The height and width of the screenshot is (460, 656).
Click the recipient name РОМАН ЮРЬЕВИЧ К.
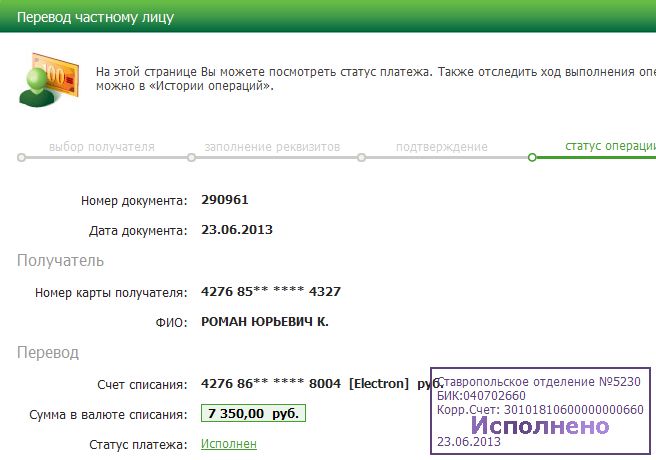click(265, 322)
